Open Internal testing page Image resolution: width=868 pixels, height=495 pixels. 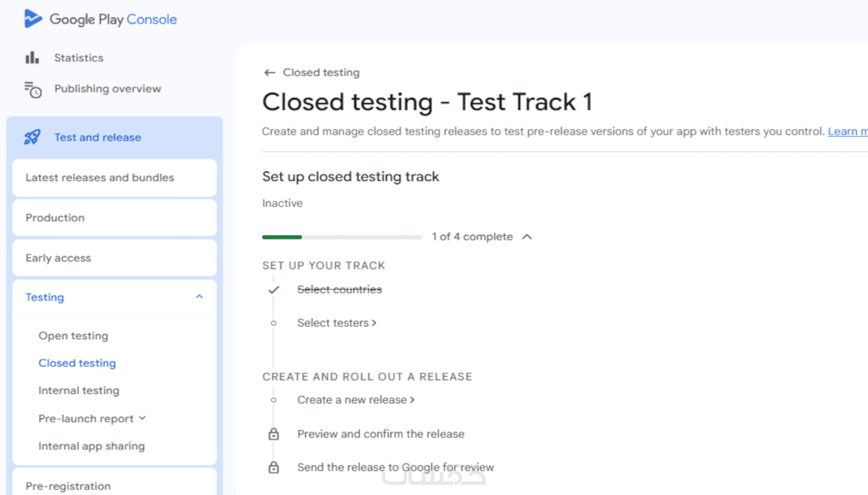[x=79, y=390]
